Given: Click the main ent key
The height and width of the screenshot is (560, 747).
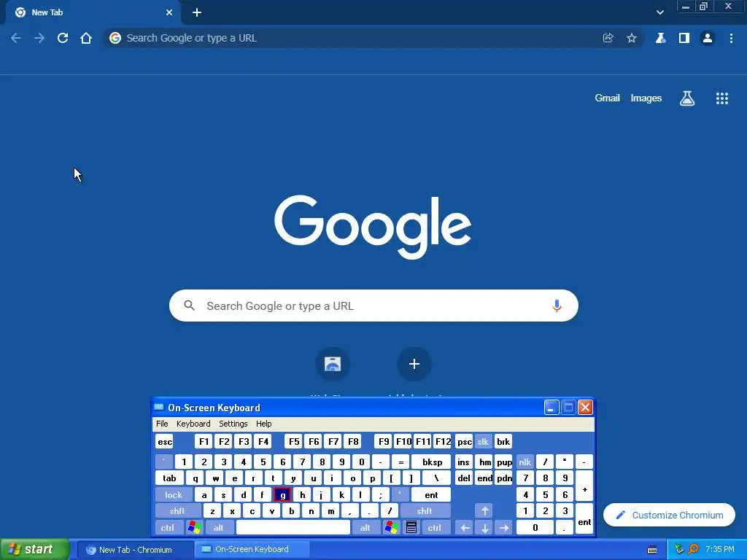Looking at the screenshot, I should click(431, 495).
